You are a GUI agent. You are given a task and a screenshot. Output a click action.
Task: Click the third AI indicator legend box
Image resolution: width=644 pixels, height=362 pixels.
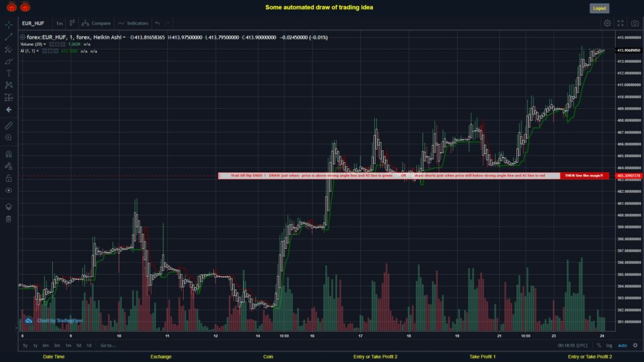[56, 52]
